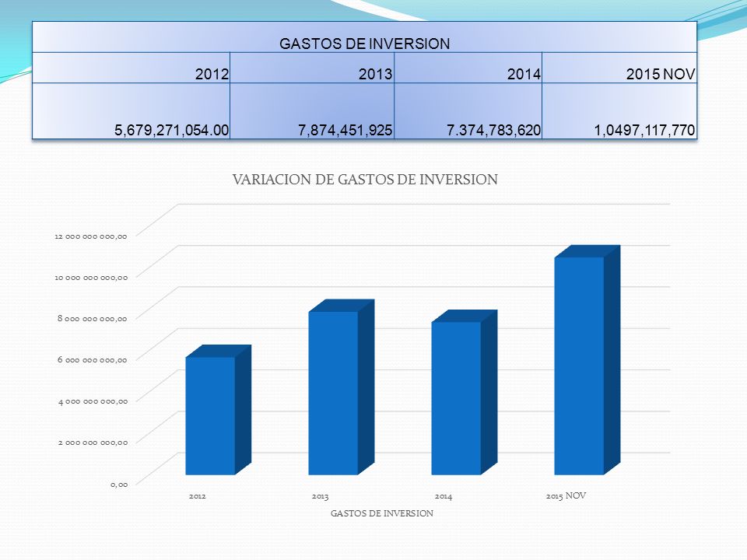Select the 4 000 000 000,00 axis label
The height and width of the screenshot is (560, 747).
[93, 401]
